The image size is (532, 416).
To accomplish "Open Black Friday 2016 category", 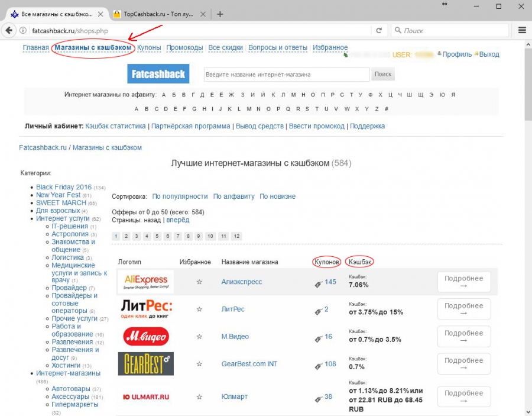I will 64,187.
